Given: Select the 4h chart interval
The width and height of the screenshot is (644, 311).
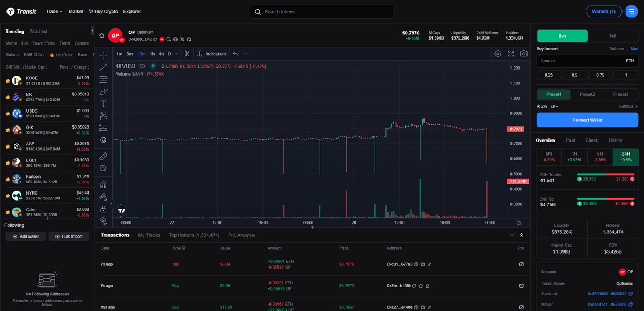Looking at the screenshot, I should coord(161,54).
